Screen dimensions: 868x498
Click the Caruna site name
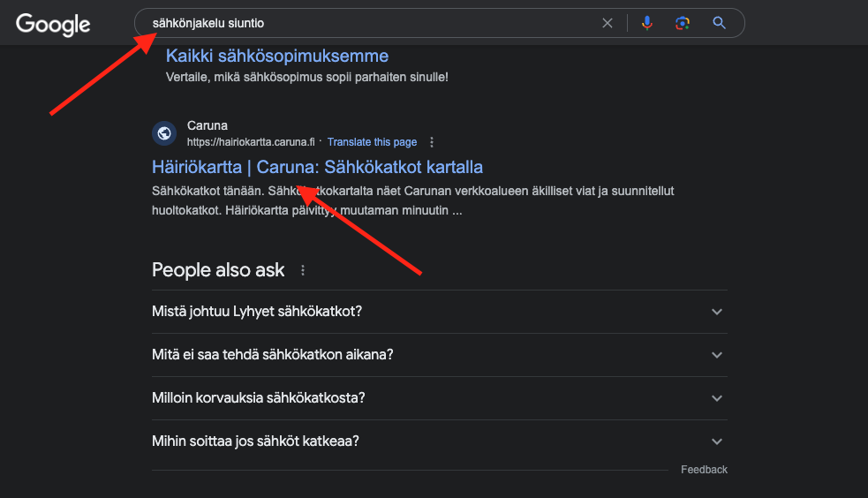(208, 126)
